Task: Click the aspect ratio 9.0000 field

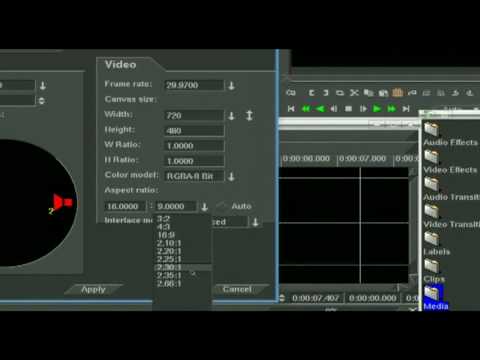Action: coord(176,206)
